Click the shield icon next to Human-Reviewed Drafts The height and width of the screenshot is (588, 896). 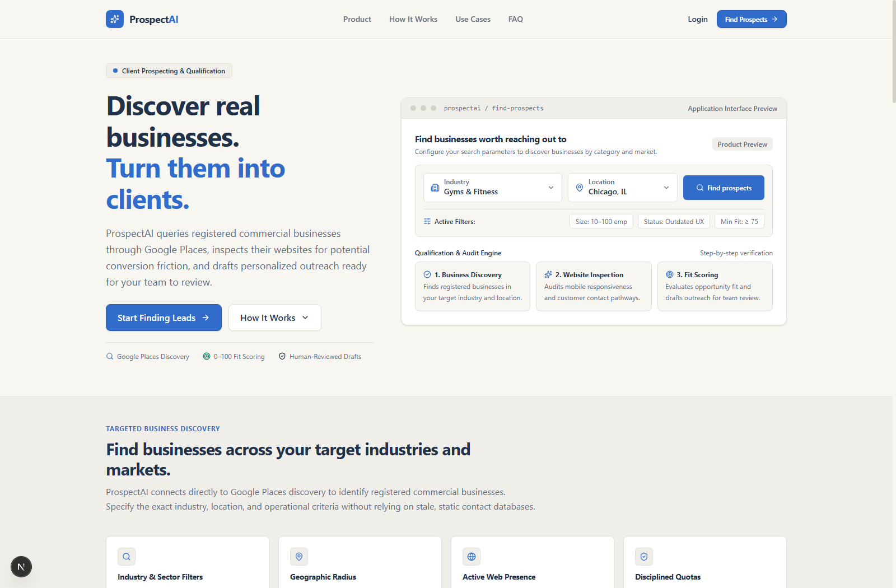click(282, 356)
